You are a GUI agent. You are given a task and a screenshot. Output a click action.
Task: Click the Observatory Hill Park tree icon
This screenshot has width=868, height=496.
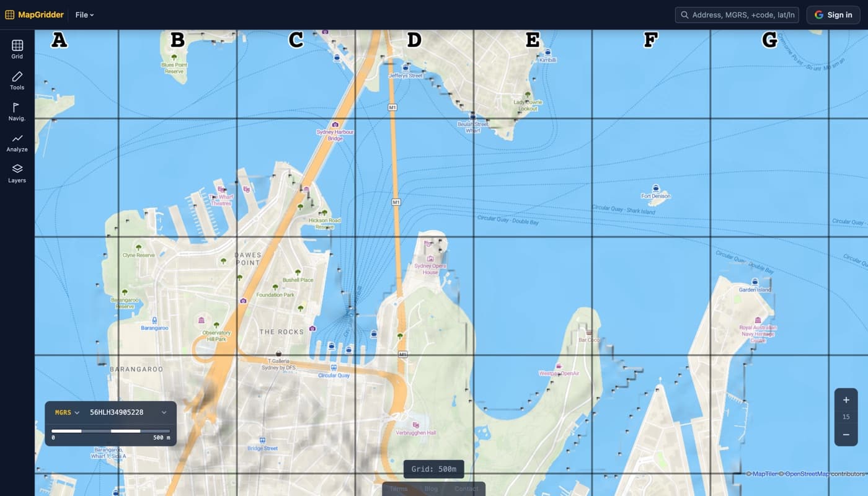pos(216,325)
